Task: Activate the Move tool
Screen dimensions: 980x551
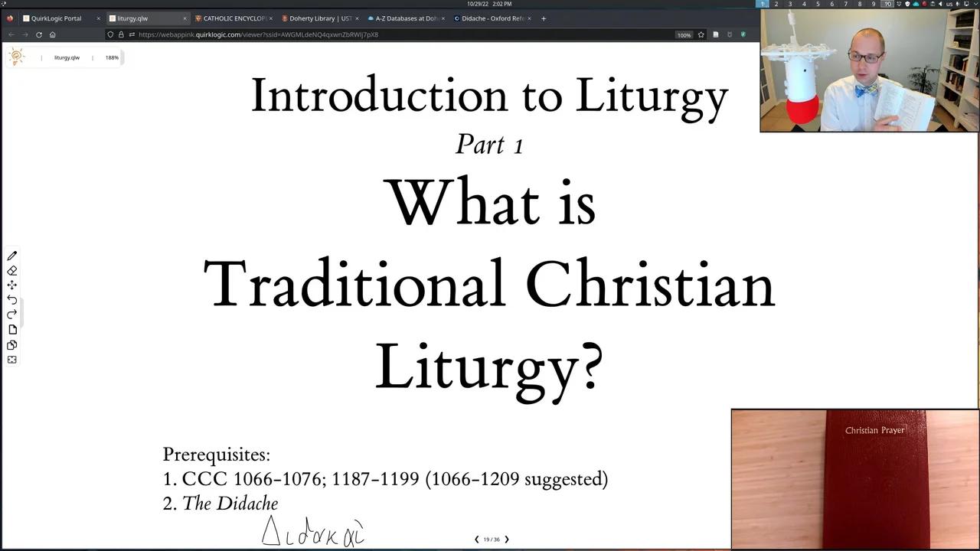Action: coord(12,285)
